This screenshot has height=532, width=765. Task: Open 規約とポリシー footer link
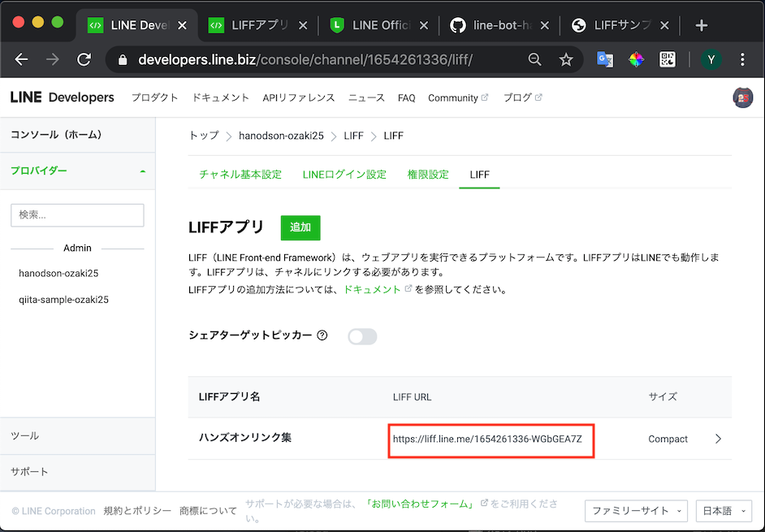pyautogui.click(x=137, y=511)
